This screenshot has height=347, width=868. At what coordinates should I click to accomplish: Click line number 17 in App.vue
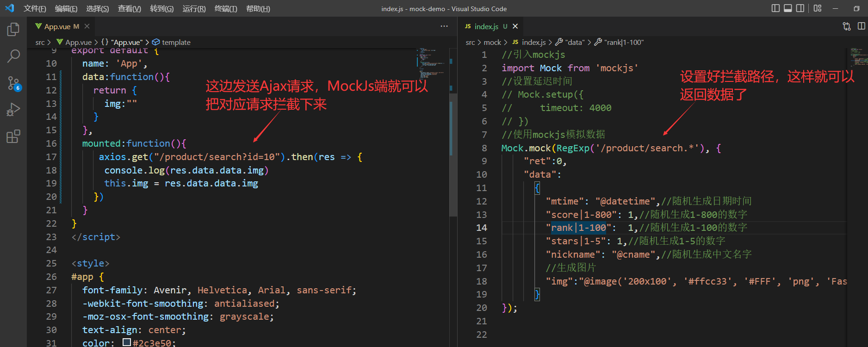coord(51,157)
